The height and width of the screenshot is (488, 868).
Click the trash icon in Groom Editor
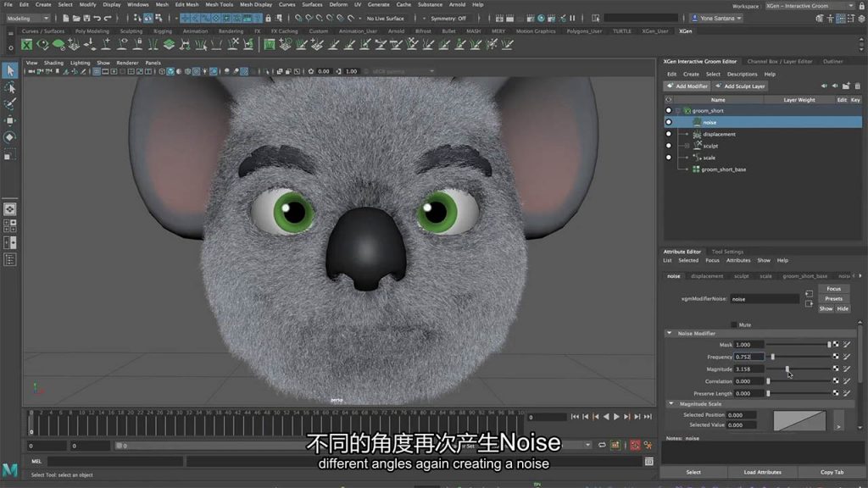coord(858,86)
